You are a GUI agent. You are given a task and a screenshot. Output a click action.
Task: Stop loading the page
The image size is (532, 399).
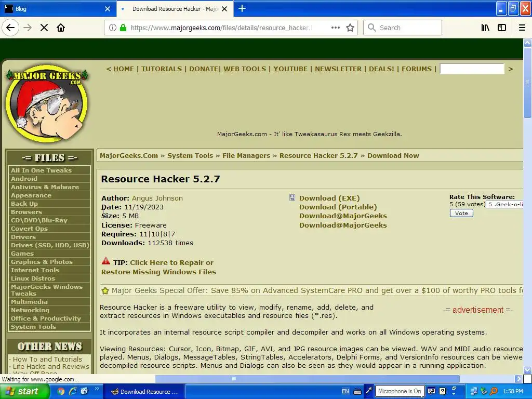[44, 28]
